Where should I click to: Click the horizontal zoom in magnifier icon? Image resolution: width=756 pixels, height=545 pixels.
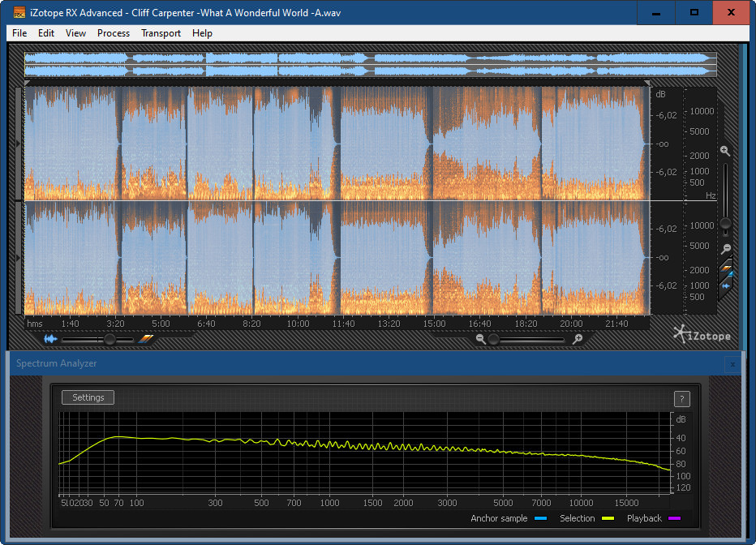point(578,339)
